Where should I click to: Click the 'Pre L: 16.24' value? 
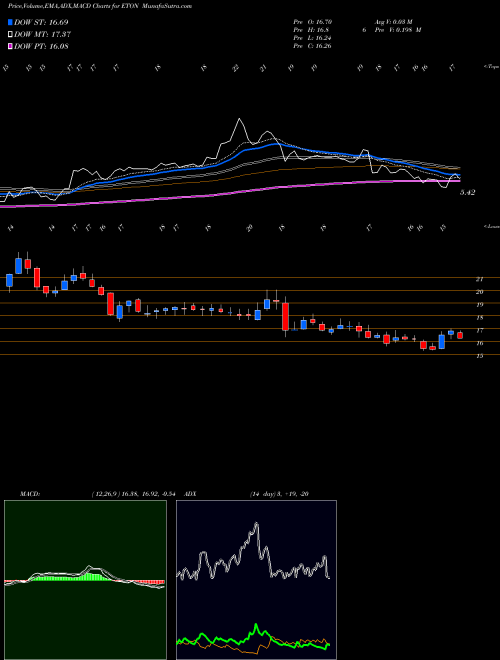[313, 38]
